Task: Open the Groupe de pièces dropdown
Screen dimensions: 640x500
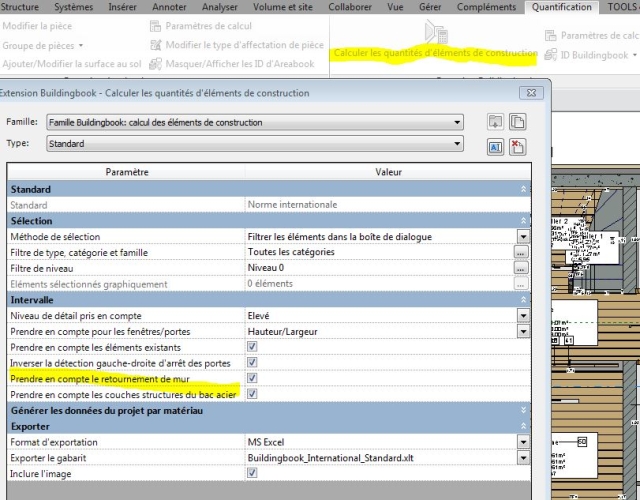Action: (43, 45)
